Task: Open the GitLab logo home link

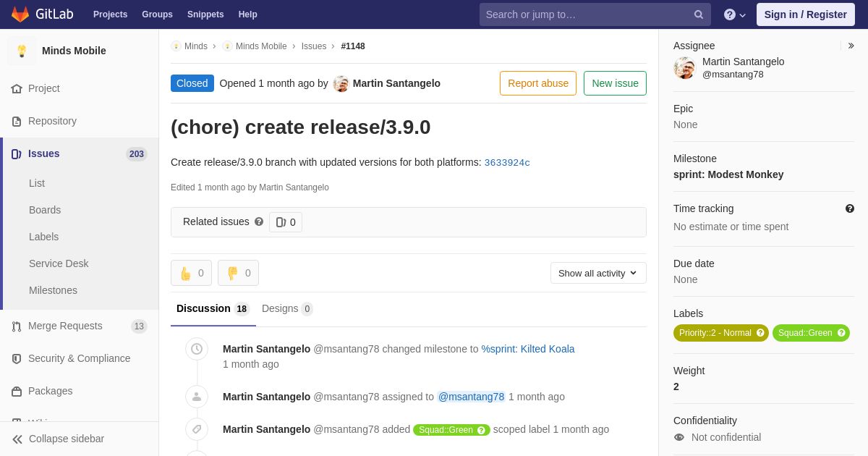Action: pyautogui.click(x=42, y=14)
